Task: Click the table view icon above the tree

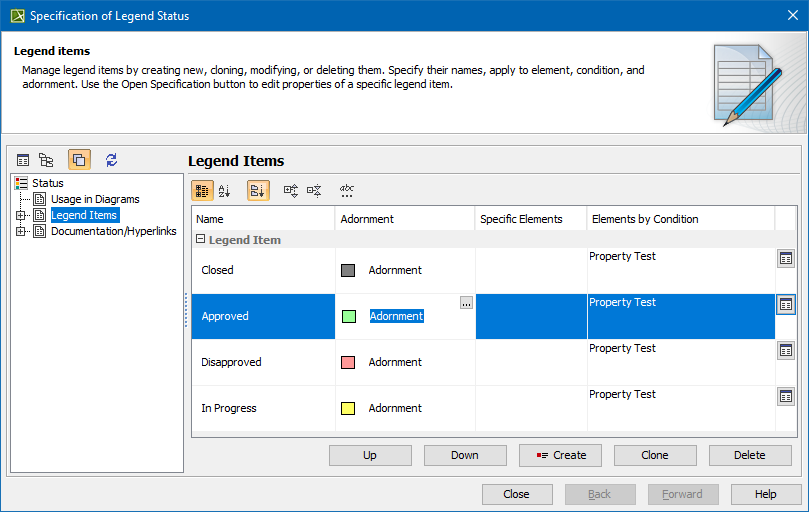Action: (x=23, y=160)
